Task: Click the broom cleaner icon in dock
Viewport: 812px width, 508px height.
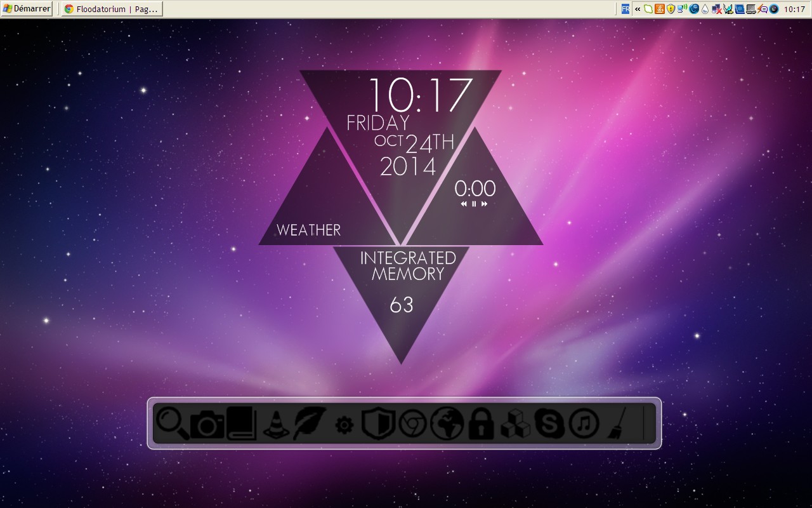Action: click(x=615, y=424)
